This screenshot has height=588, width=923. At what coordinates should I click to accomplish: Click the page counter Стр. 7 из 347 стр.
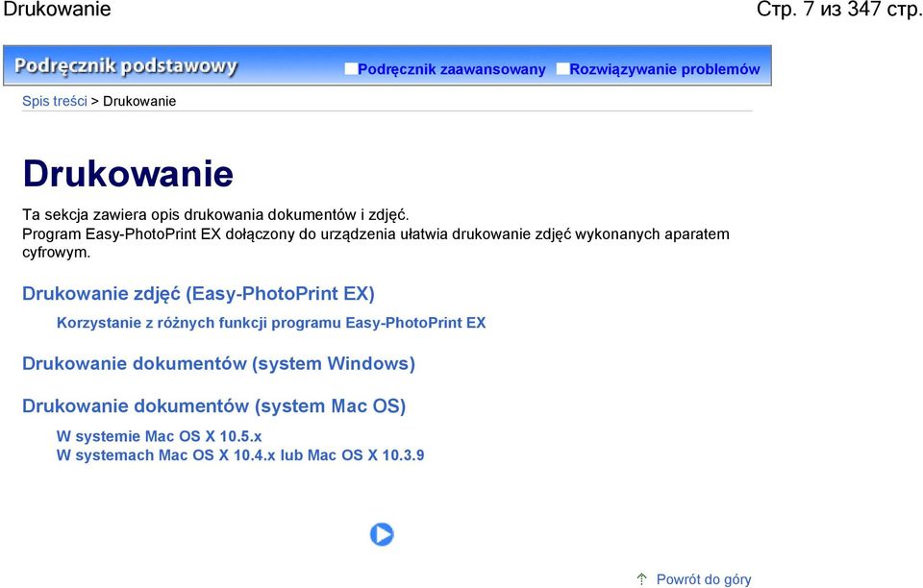point(839,10)
